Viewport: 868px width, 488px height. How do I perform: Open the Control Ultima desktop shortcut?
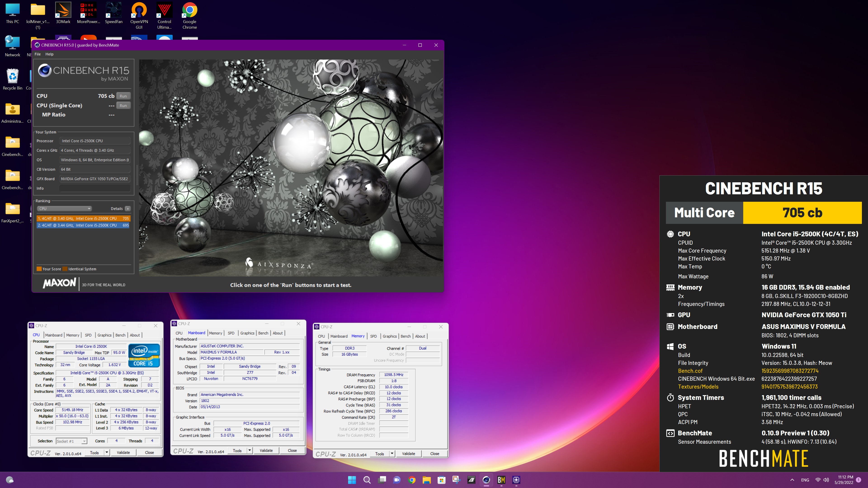[164, 16]
